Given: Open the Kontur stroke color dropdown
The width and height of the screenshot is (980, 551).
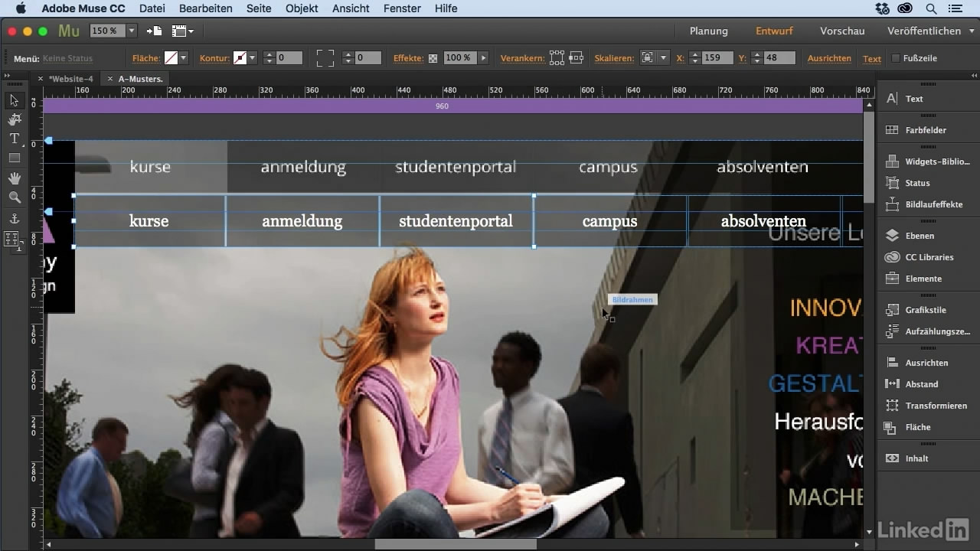Looking at the screenshot, I should [x=252, y=58].
